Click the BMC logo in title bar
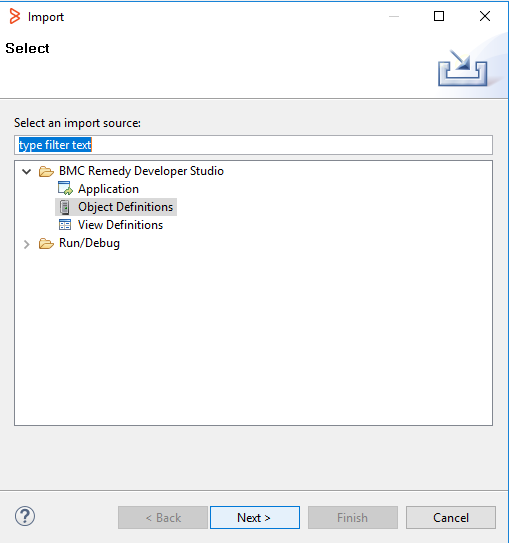Image resolution: width=509 pixels, height=543 pixels. pos(15,16)
